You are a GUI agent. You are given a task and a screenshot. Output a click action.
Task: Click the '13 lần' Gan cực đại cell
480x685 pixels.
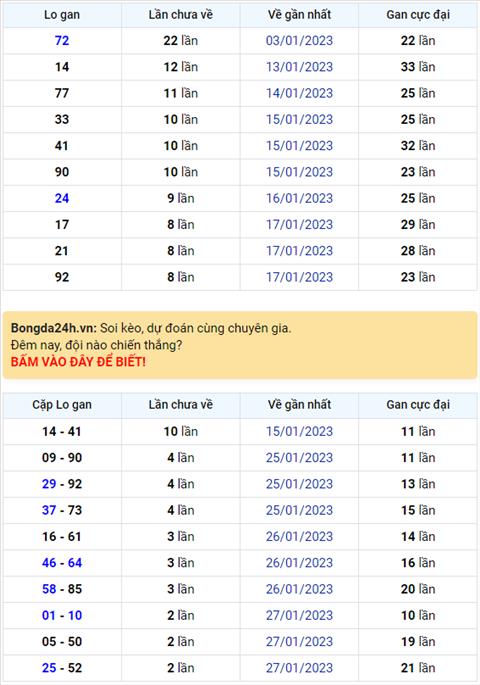coord(418,484)
